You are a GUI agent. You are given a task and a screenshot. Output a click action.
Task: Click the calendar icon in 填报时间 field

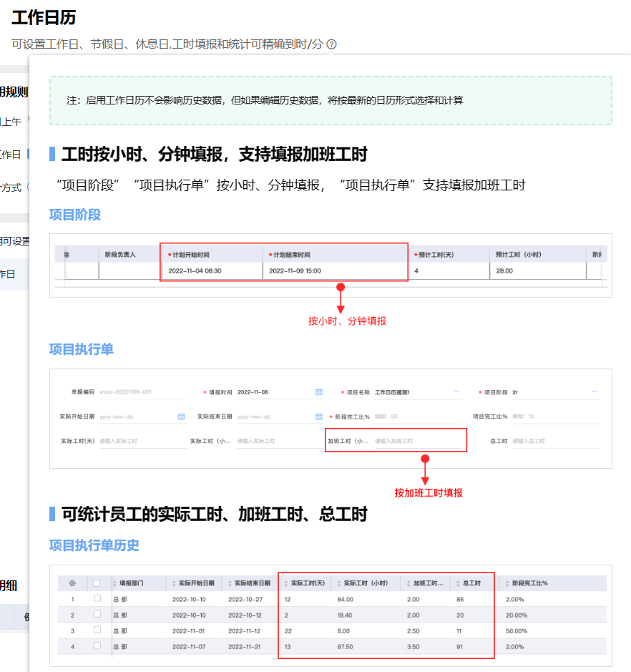click(x=318, y=392)
